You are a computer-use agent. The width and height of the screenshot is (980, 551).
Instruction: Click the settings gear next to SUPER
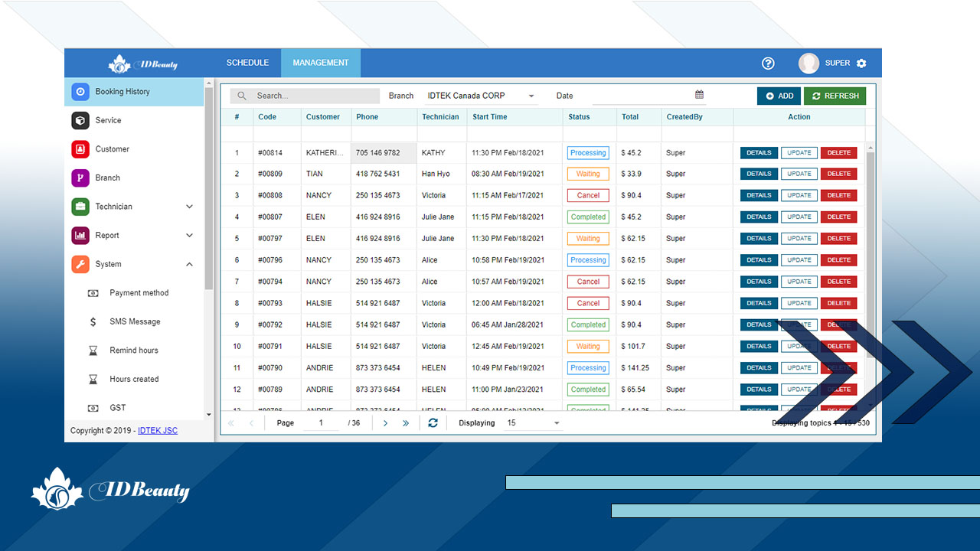861,64
